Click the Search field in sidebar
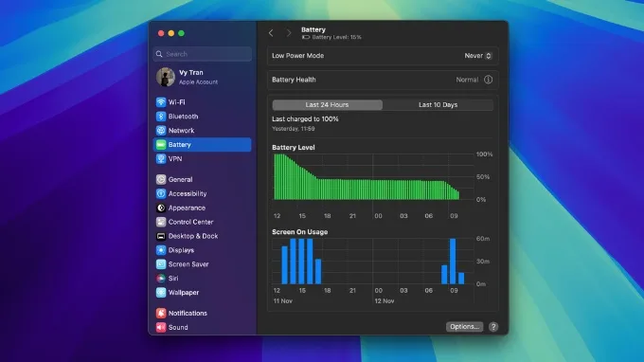Viewport: 644px width, 362px height. 203,54
